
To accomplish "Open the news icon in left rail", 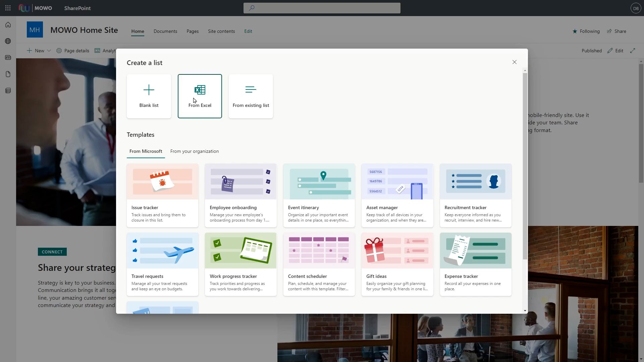I will 8,58.
